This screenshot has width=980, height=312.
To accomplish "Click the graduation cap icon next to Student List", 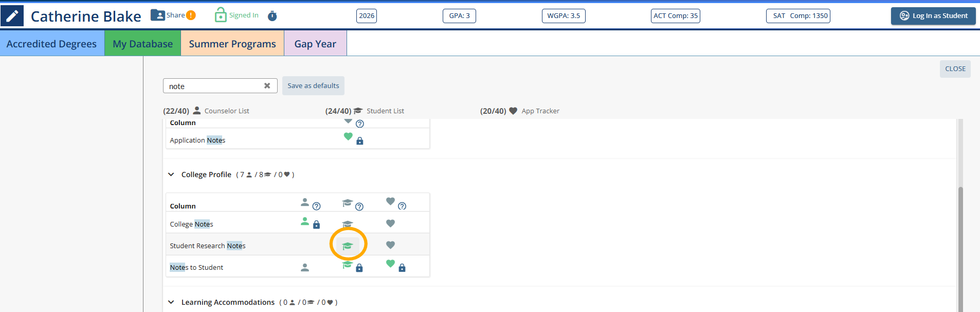I will click(x=358, y=110).
